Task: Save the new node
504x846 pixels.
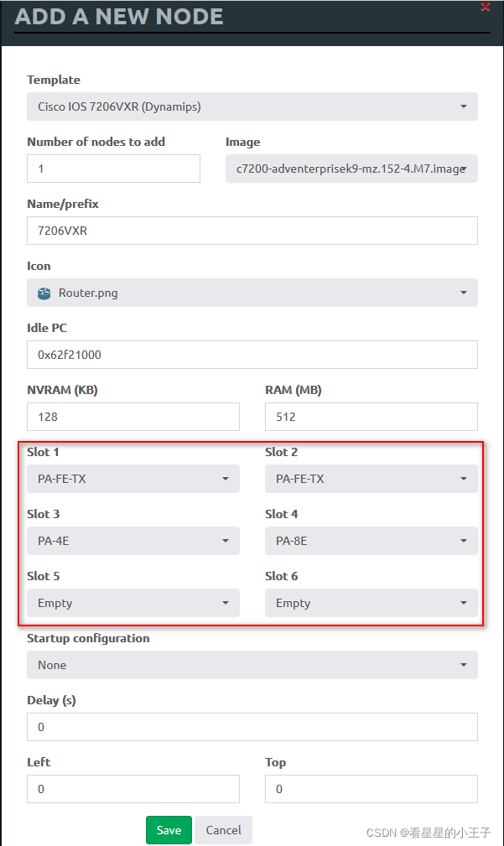Action: [x=169, y=830]
